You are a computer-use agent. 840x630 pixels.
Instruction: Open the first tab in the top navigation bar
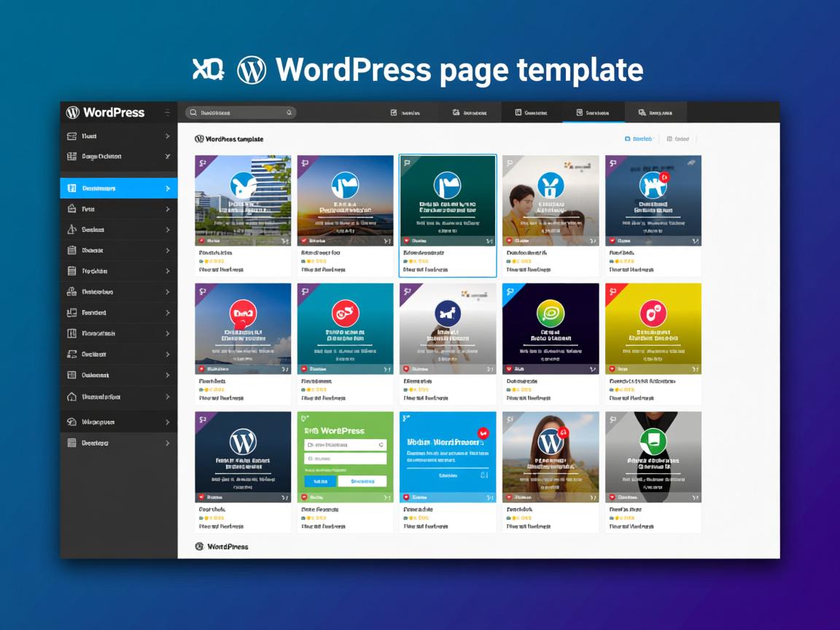408,112
